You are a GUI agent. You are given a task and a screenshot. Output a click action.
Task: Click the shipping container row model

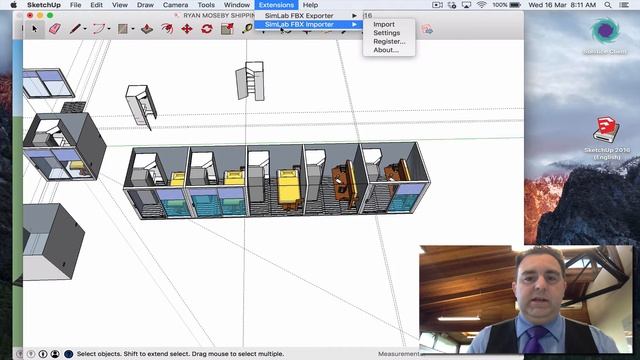(276, 180)
